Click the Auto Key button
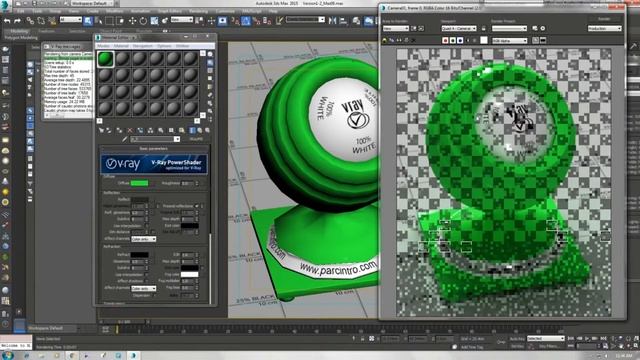 click(517, 339)
